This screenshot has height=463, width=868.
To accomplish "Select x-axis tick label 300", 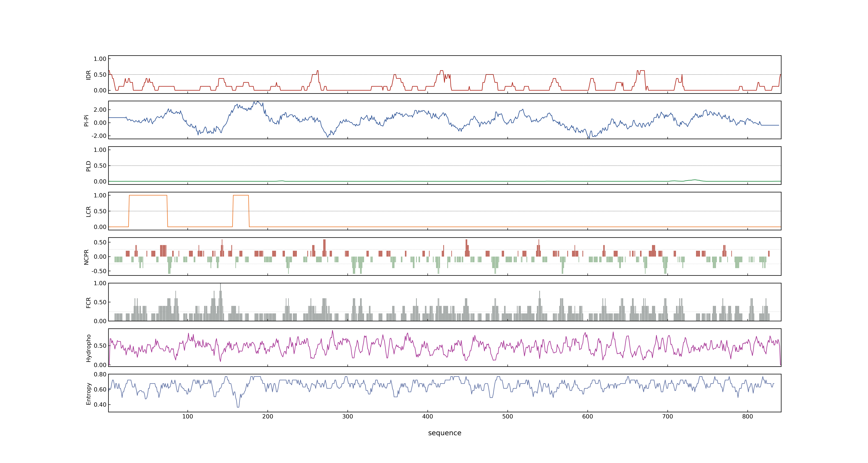I will [348, 416].
